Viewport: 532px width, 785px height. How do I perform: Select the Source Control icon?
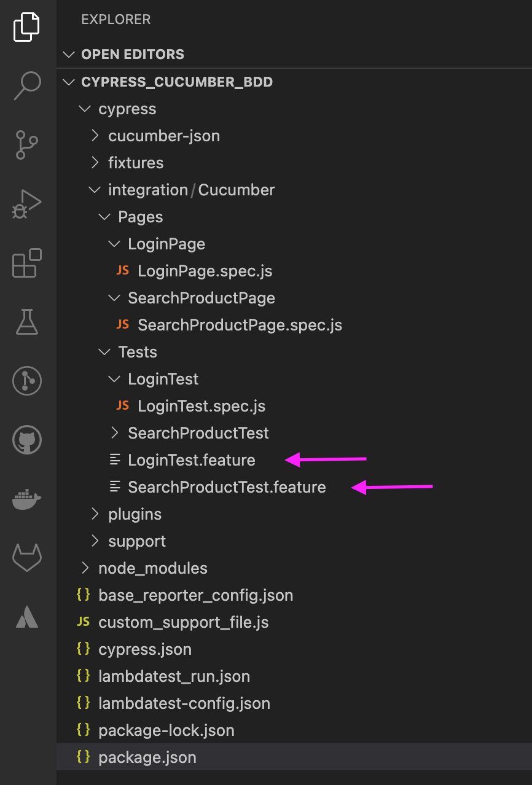click(x=26, y=145)
